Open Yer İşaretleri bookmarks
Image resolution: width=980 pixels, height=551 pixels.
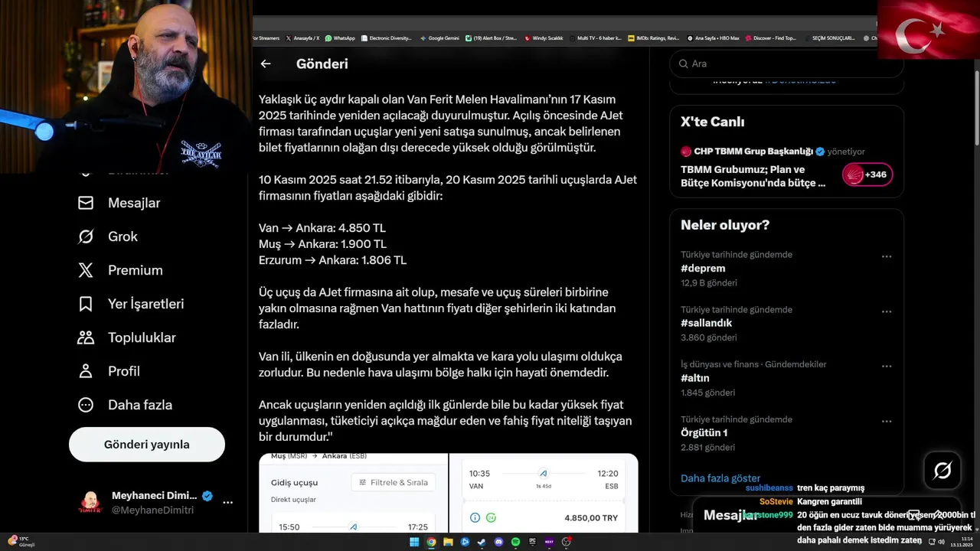(x=131, y=304)
